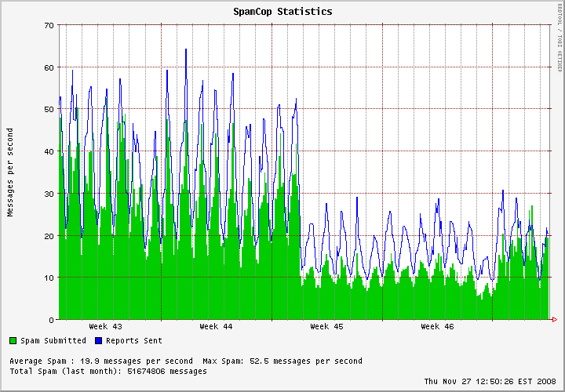This screenshot has width=565, height=392.
Task: Click the Max Spam 52.5 statistic text
Action: [282, 361]
